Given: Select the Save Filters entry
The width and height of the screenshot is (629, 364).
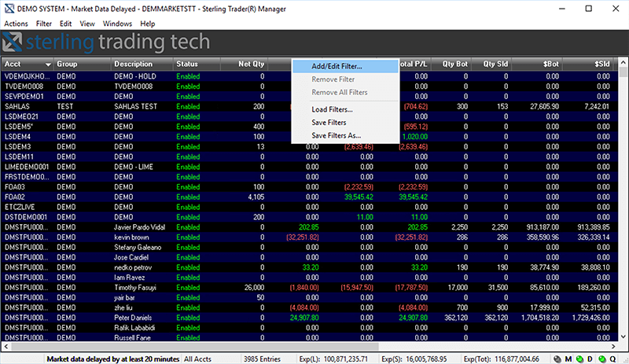Looking at the screenshot, I should tap(345, 123).
